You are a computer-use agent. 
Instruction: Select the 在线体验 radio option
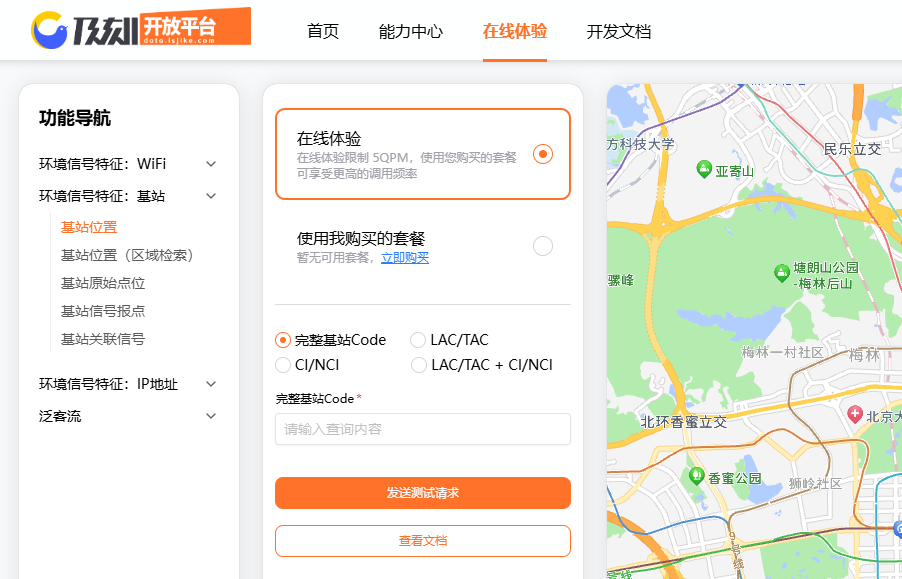click(542, 154)
